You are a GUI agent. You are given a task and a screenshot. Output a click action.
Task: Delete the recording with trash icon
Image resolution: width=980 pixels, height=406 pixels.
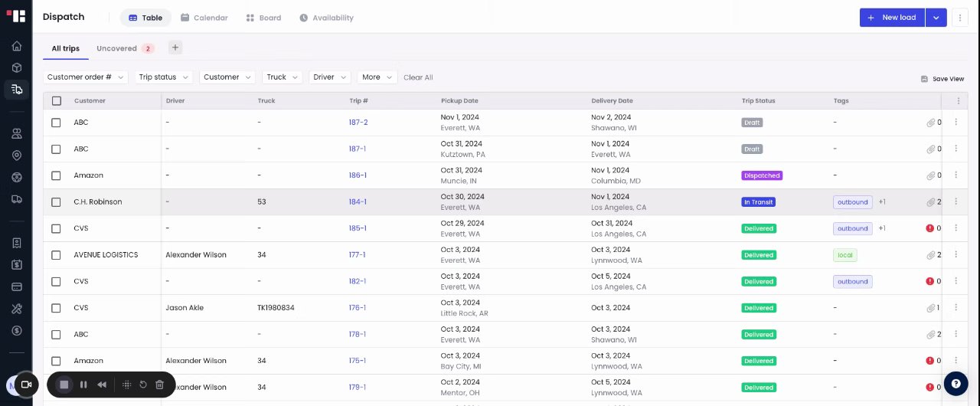[159, 385]
